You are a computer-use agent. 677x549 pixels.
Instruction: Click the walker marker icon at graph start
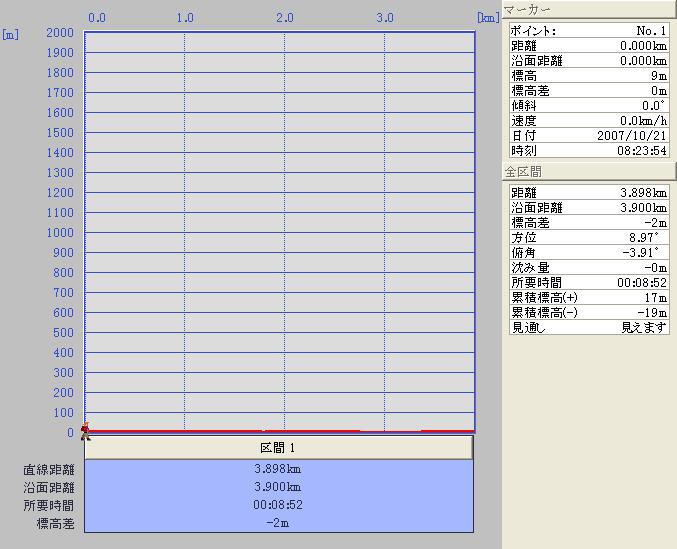(86, 431)
